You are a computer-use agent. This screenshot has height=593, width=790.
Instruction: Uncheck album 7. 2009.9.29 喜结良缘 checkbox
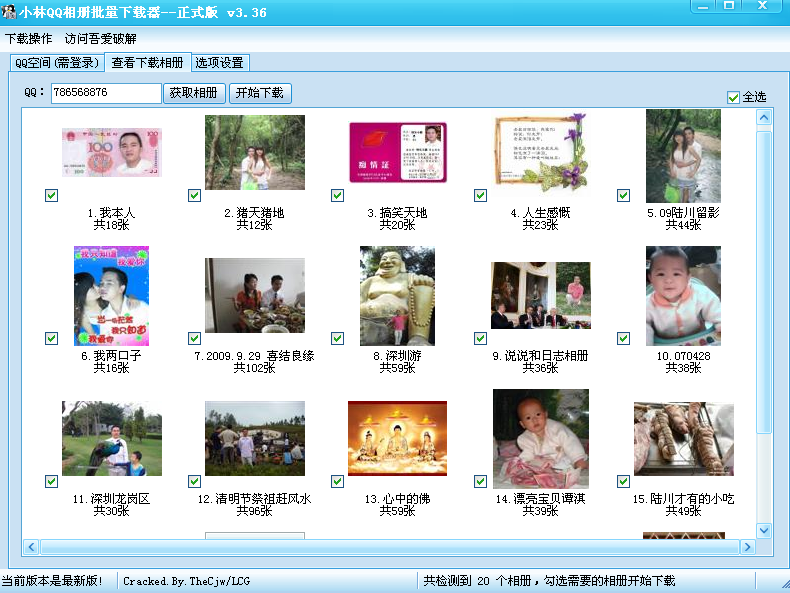[x=194, y=339]
